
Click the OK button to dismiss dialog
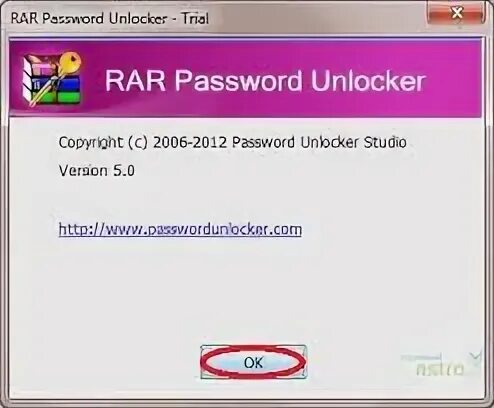tap(253, 362)
